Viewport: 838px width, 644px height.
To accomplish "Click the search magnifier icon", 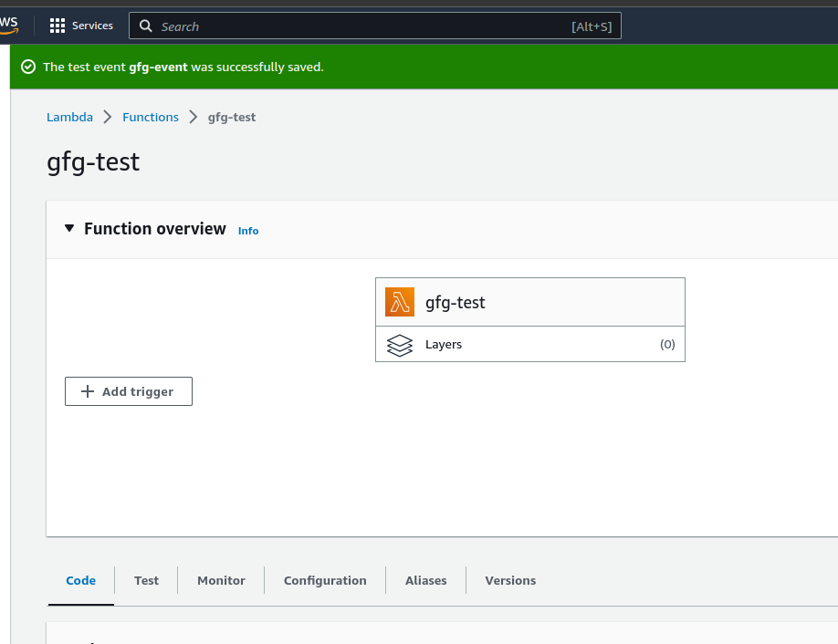I will pos(146,26).
